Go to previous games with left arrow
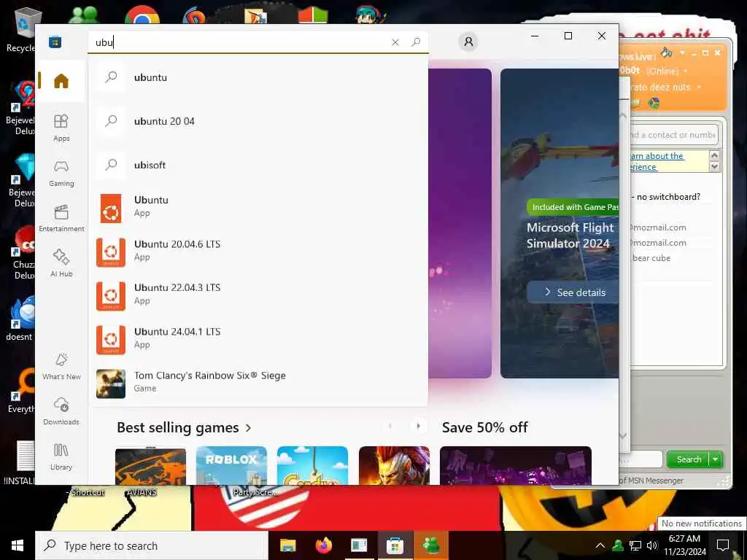747x560 pixels. click(390, 426)
